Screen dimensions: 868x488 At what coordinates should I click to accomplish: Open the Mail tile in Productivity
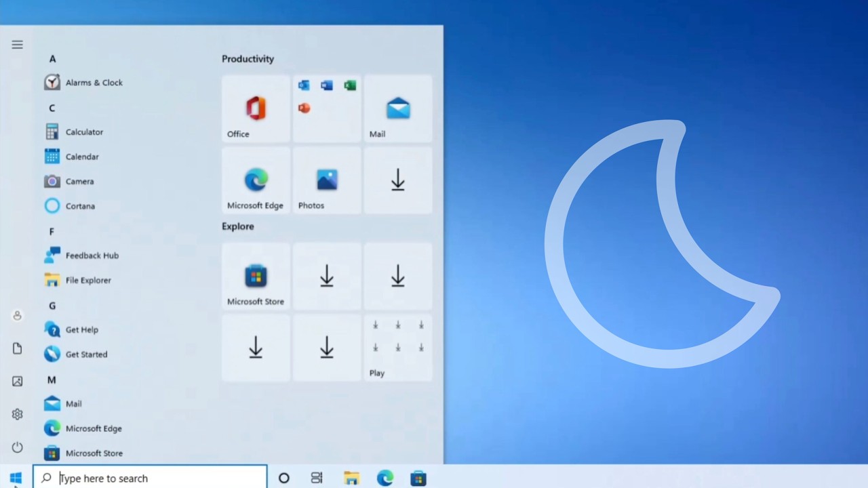398,109
